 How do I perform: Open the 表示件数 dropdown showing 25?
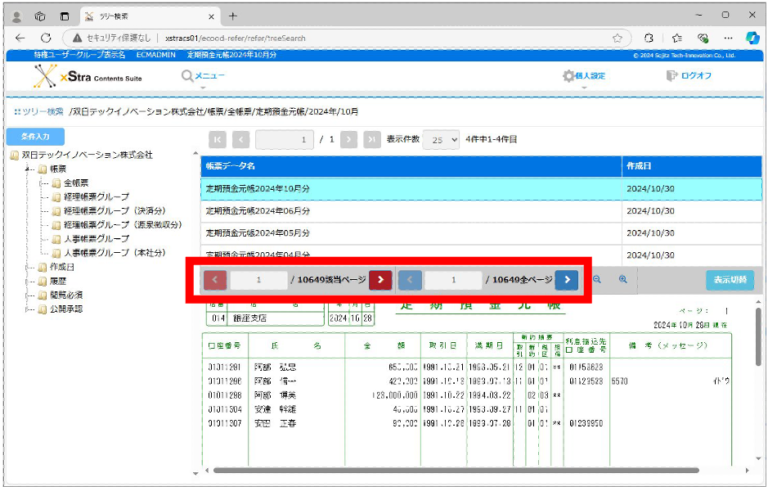(441, 140)
